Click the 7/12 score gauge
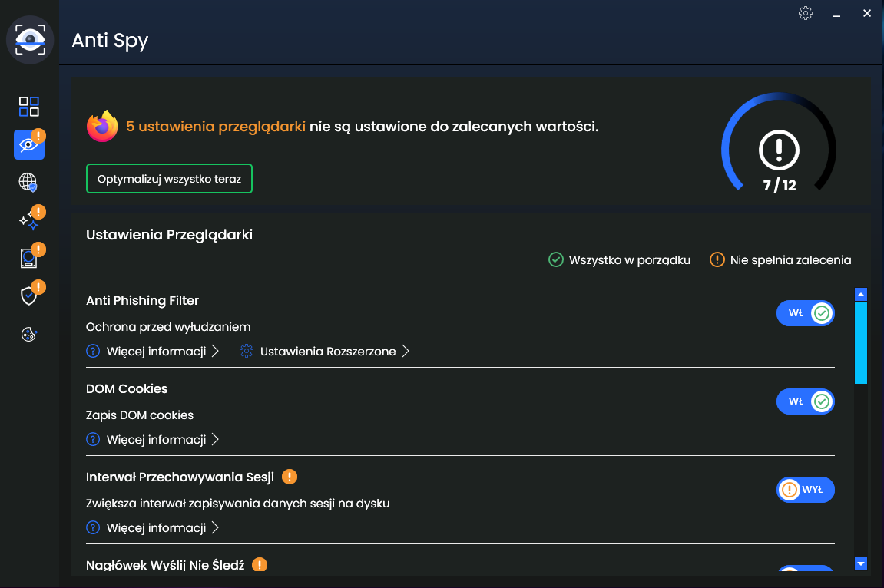 779,144
